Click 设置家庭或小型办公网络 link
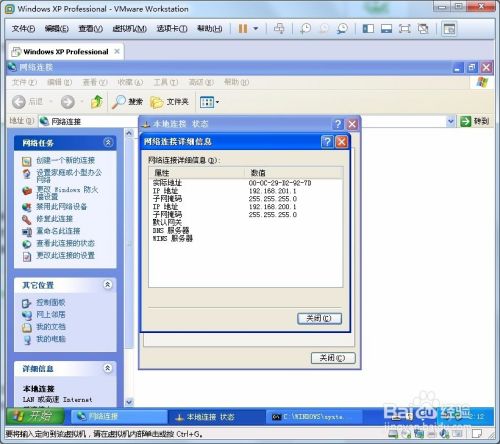500x444 pixels. [69, 176]
